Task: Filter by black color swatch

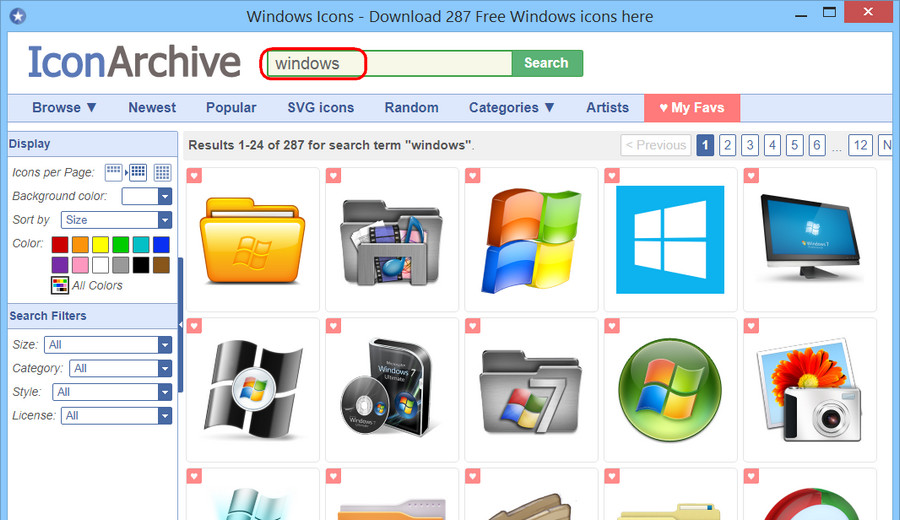Action: point(141,265)
